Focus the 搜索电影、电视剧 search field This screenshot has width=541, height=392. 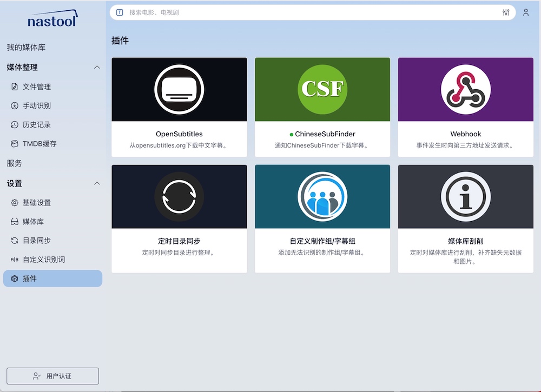(x=313, y=12)
